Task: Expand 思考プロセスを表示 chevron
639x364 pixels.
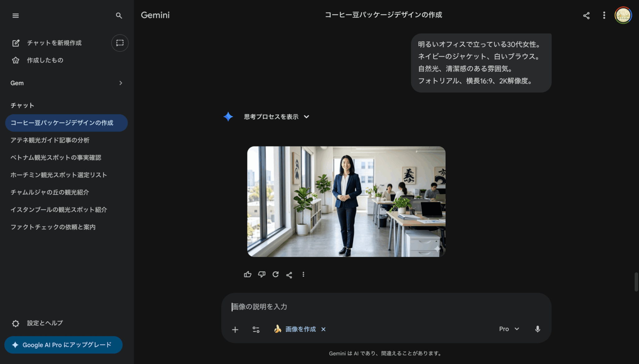Action: (x=306, y=117)
